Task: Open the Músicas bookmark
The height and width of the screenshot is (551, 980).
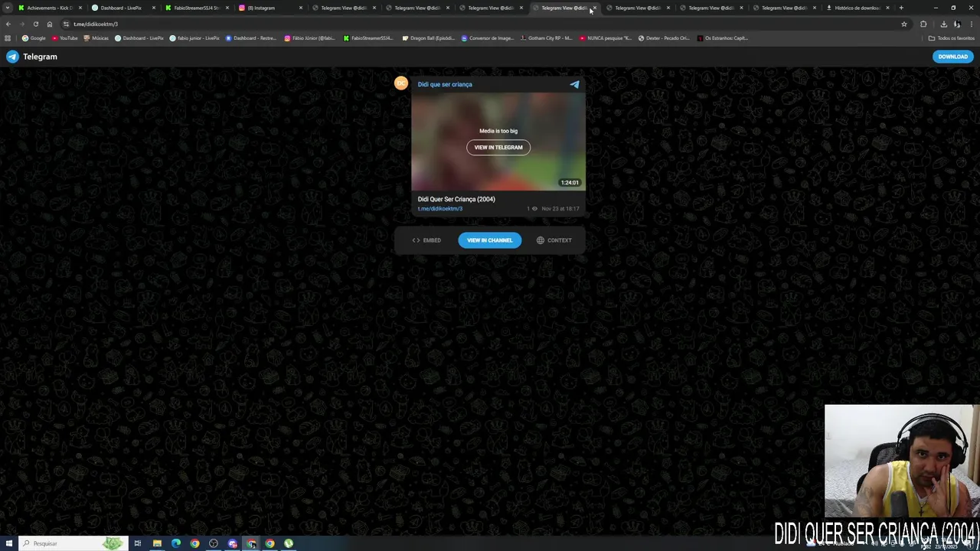Action: tap(96, 37)
